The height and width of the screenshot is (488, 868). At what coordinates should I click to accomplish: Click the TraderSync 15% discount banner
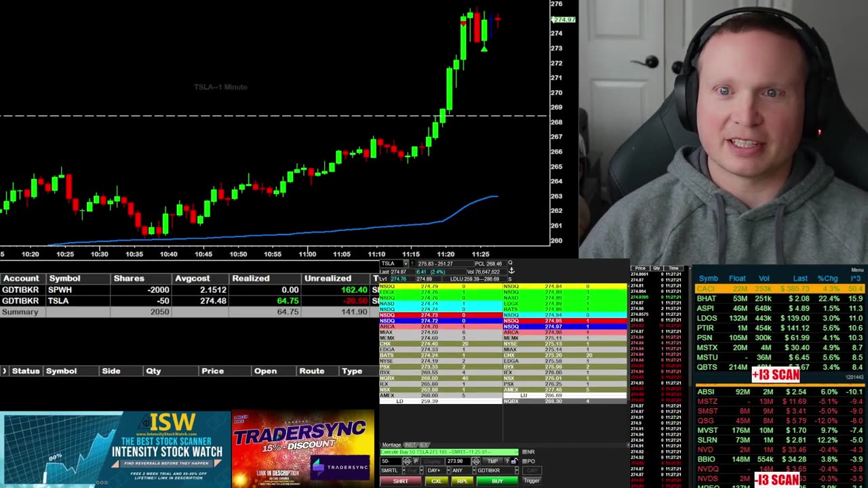point(303,449)
